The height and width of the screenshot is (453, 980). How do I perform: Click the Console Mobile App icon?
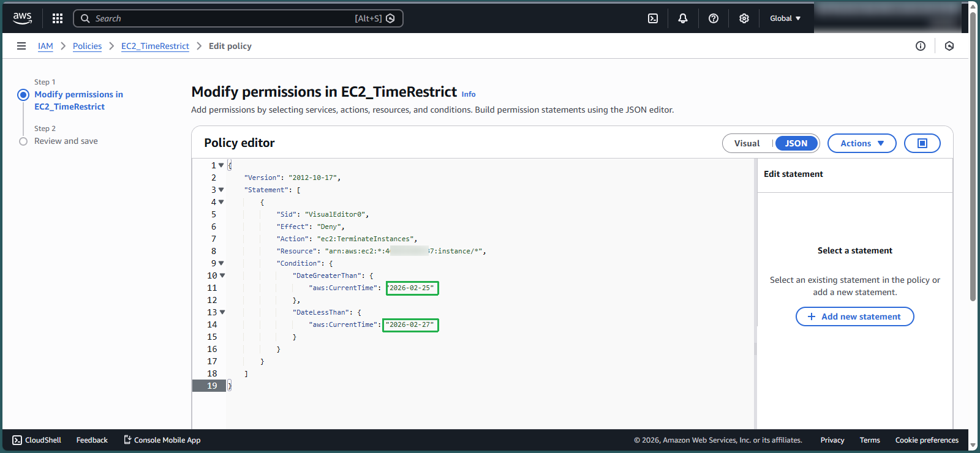coord(127,440)
